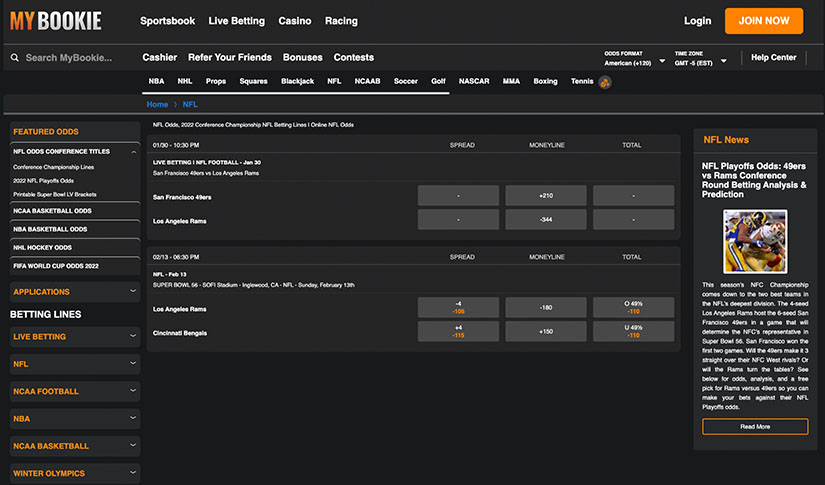Viewport: 825px width, 485px height.
Task: Select the NBA sports tab
Action: click(156, 81)
